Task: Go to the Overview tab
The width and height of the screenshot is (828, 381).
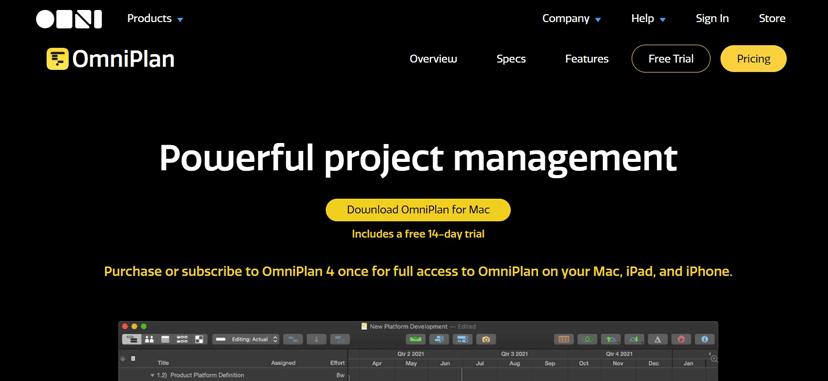Action: click(x=434, y=59)
